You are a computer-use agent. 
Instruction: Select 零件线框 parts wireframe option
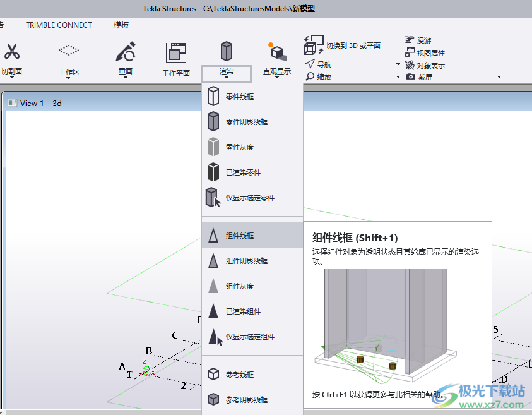tap(252, 97)
